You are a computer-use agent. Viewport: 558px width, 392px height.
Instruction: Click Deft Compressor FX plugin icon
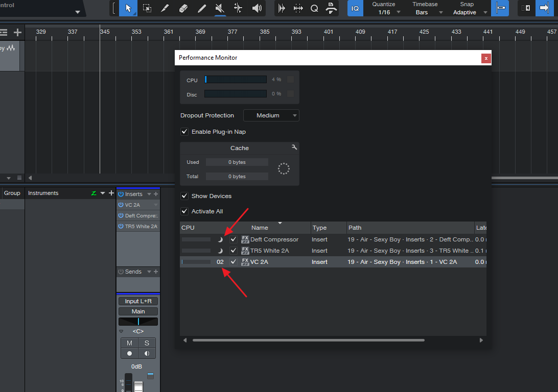[245, 239]
